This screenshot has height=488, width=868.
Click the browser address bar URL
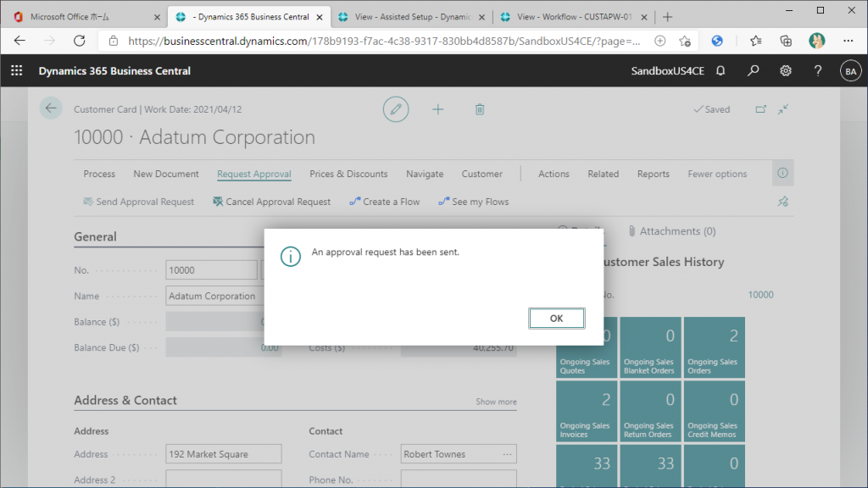click(384, 41)
